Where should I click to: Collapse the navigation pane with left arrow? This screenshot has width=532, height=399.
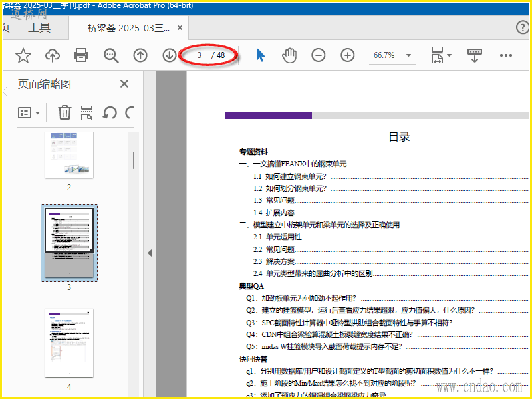[x=149, y=253]
